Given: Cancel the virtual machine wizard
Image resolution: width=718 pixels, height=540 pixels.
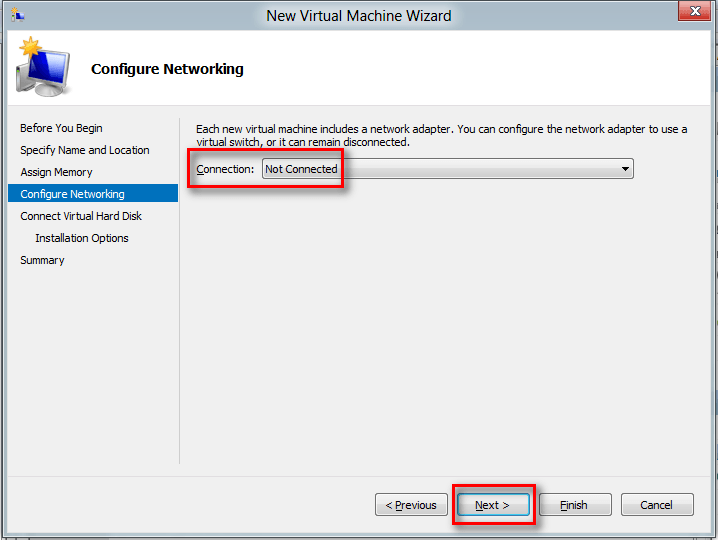Looking at the screenshot, I should (657, 505).
